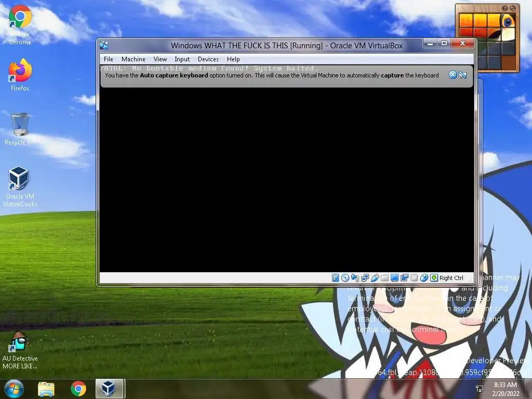This screenshot has width=532, height=399.
Task: Click the Right Ctrl host key label
Action: click(x=451, y=278)
